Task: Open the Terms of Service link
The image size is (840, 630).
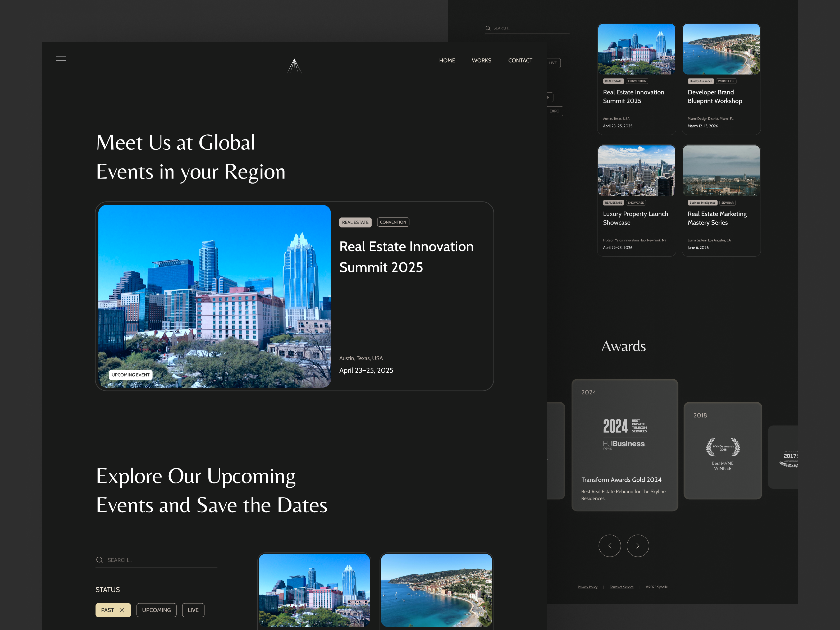Action: point(621,587)
